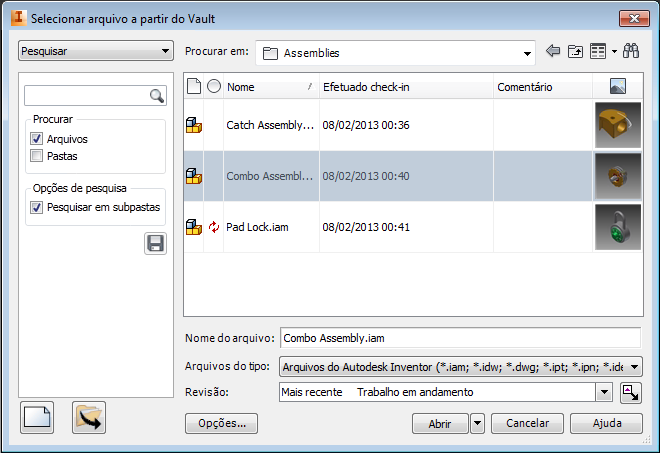Click the new file icon bottom-left
661x453 pixels.
(37, 417)
